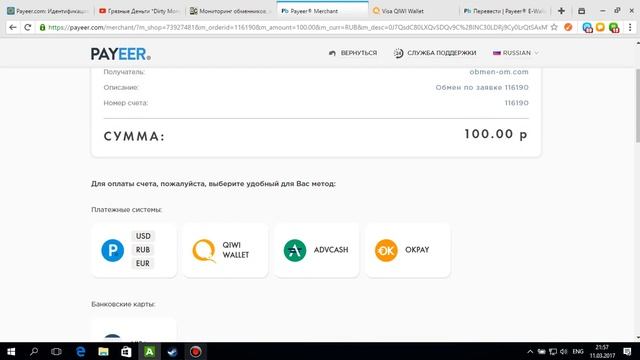Image resolution: width=640 pixels, height=360 pixels.
Task: Show hidden system tray icons chevron
Action: pos(530,351)
